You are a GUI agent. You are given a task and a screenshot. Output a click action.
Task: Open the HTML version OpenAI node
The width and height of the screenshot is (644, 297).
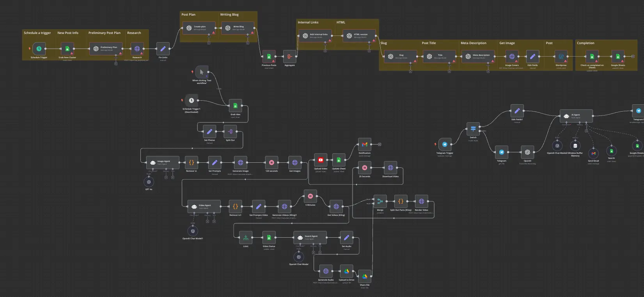point(359,36)
